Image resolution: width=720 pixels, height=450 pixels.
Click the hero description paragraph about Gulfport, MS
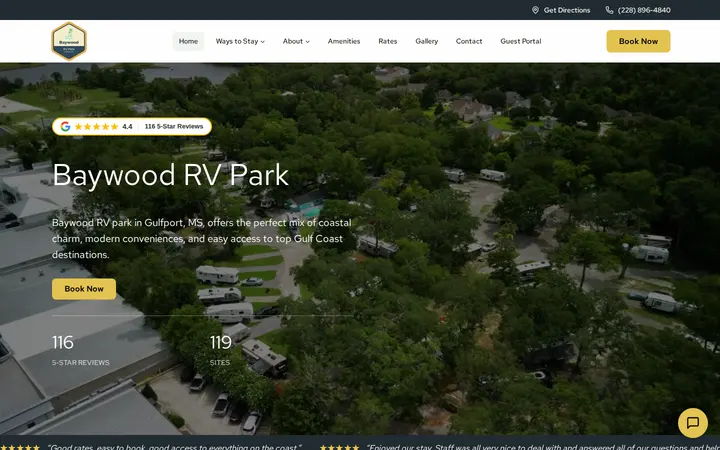point(202,239)
